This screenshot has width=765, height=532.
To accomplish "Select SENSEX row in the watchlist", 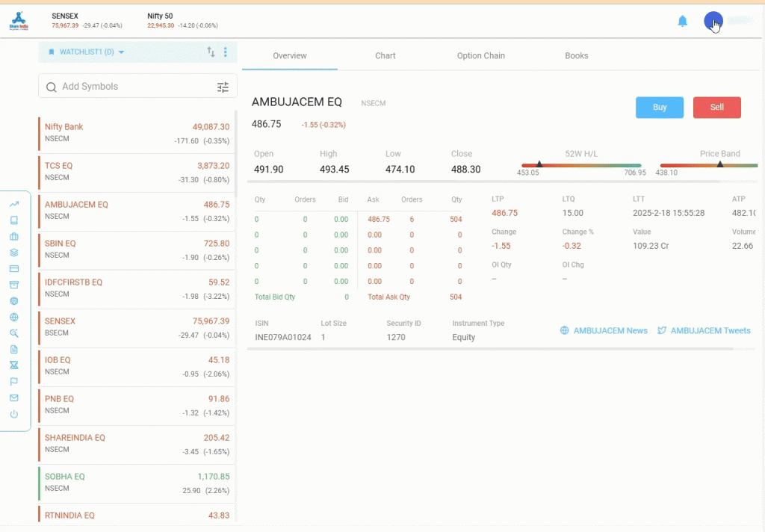I will (x=137, y=327).
